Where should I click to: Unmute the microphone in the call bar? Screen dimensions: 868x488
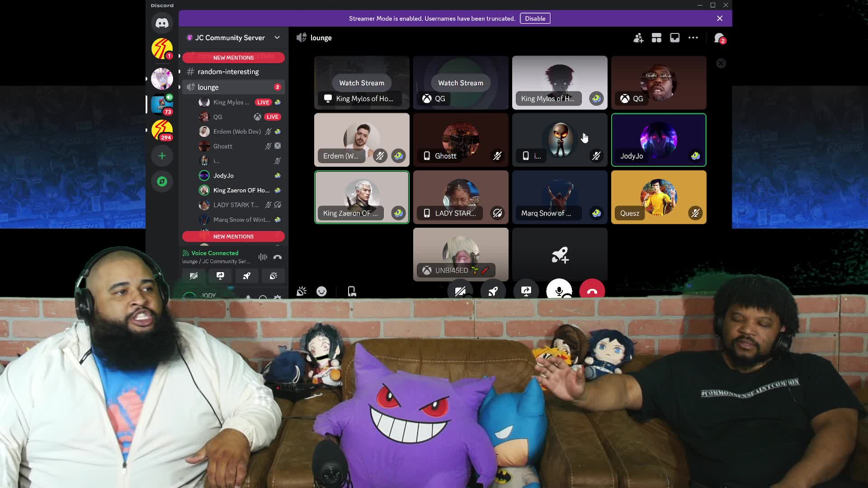(559, 291)
